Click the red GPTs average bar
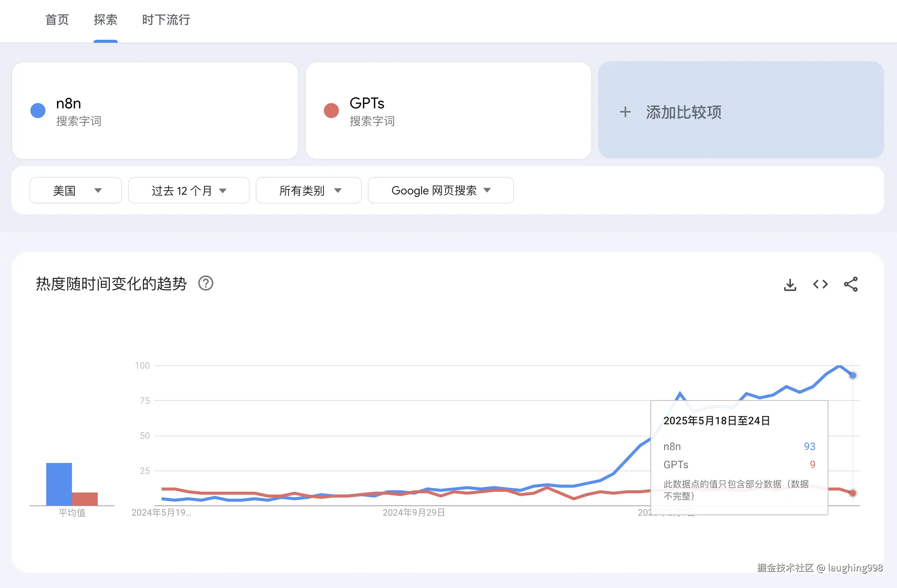The image size is (897, 588). [85, 499]
